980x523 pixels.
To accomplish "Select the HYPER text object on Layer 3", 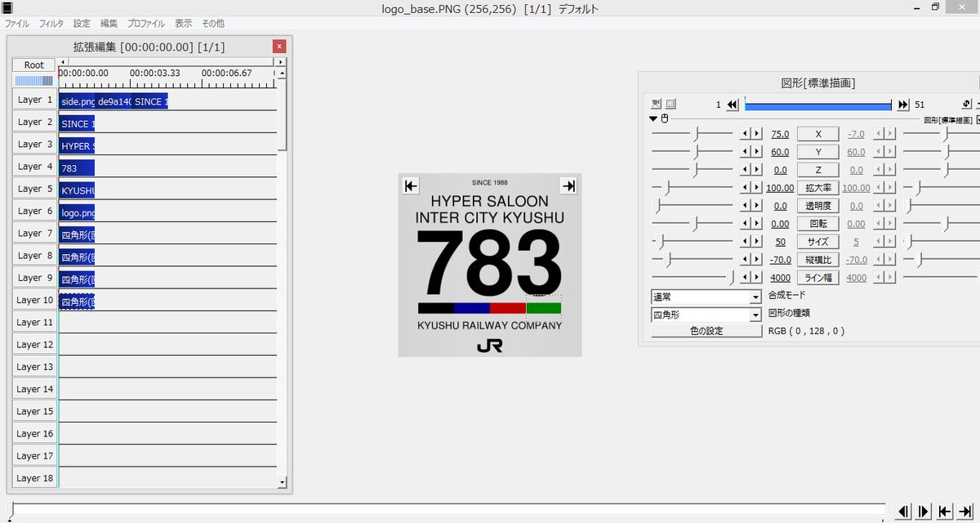I will pos(77,146).
